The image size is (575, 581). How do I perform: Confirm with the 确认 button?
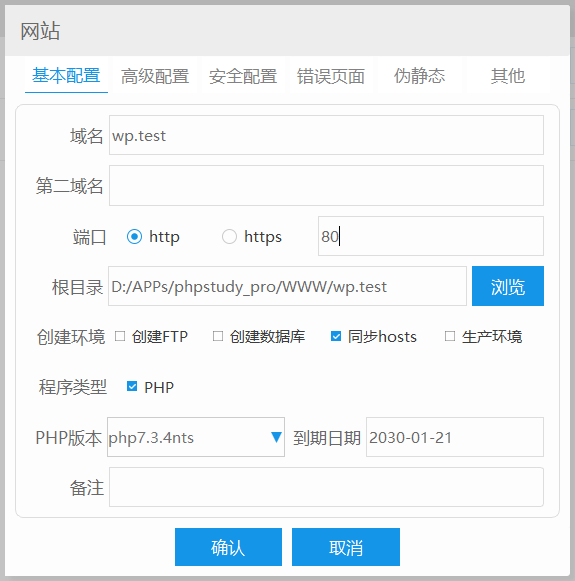click(228, 547)
